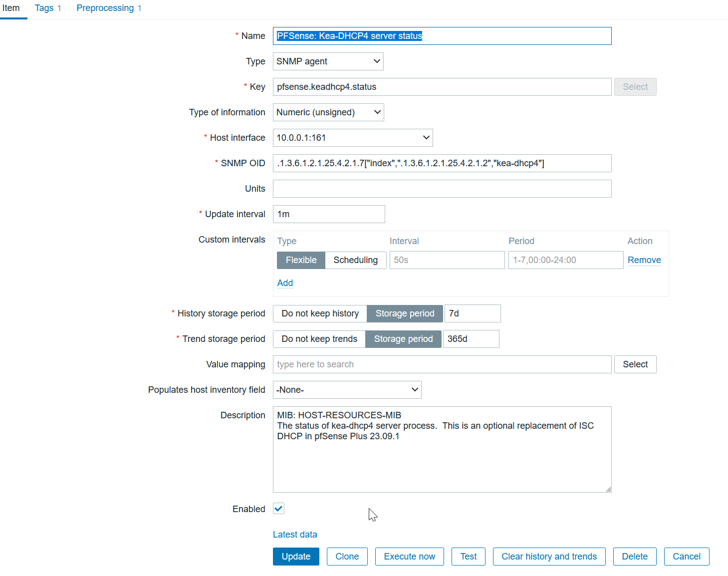The height and width of the screenshot is (576, 728).
Task: Click Execute now button
Action: [x=409, y=557]
